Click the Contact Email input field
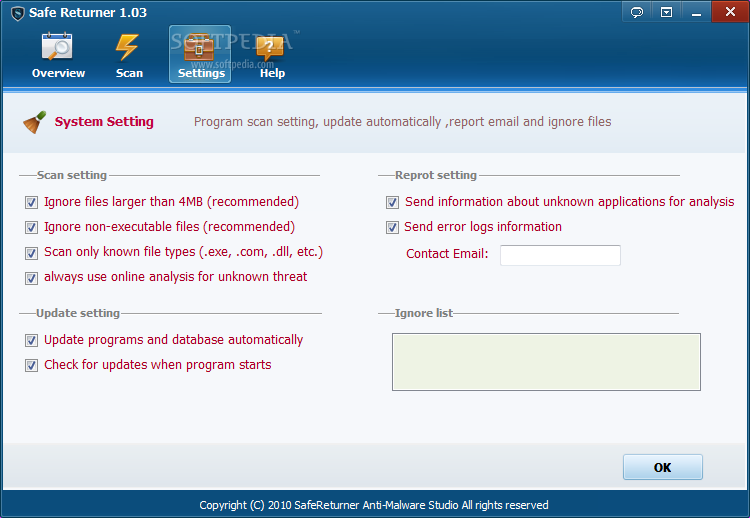This screenshot has height=518, width=750. point(560,255)
